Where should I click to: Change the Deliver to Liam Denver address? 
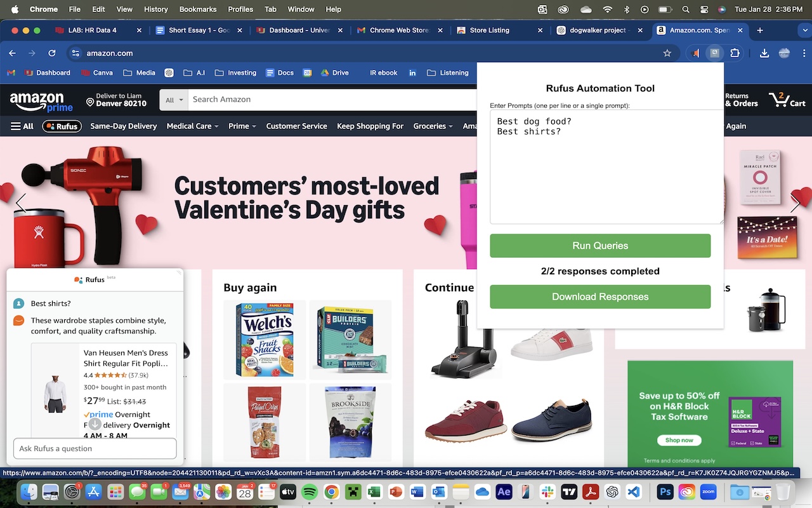point(116,100)
